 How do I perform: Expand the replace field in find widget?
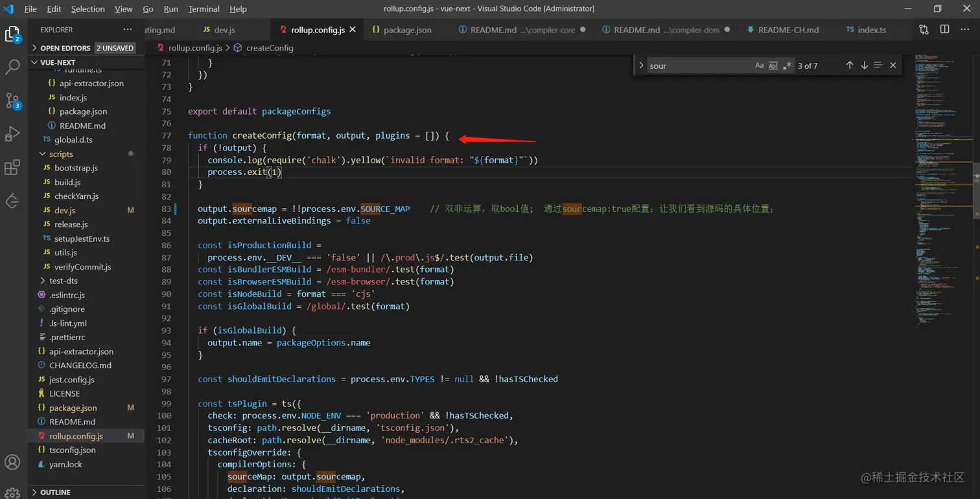click(x=641, y=65)
